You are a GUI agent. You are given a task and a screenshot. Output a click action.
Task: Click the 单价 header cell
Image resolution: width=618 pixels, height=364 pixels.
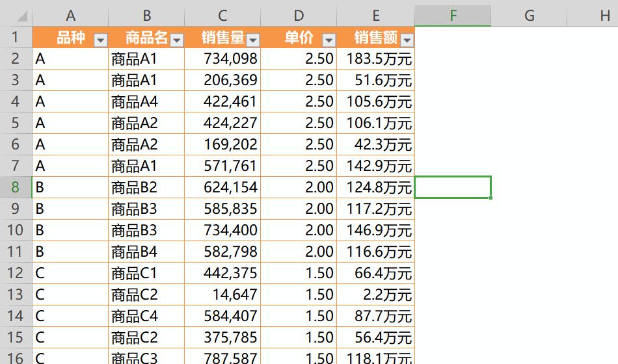click(299, 38)
